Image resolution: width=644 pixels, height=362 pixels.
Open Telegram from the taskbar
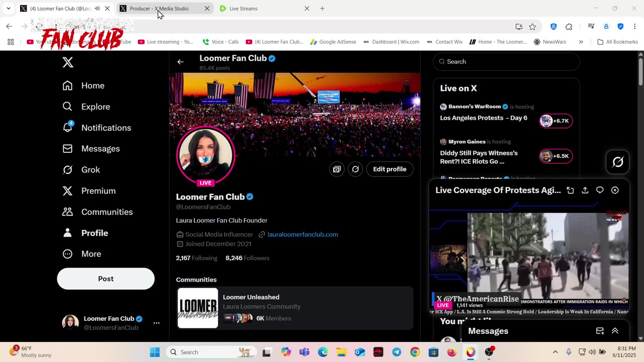(x=396, y=352)
